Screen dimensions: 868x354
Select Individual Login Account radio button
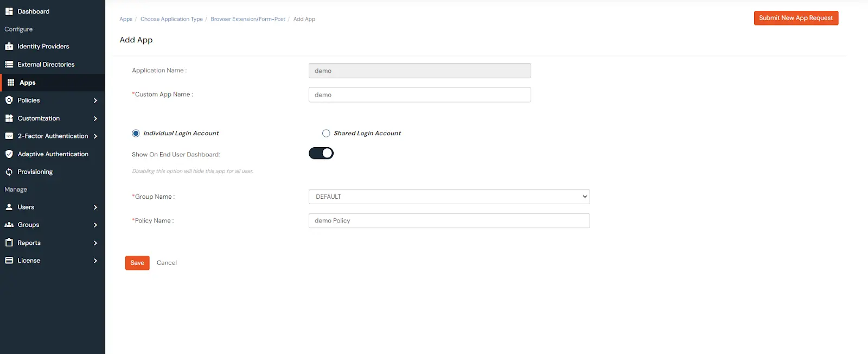(136, 134)
